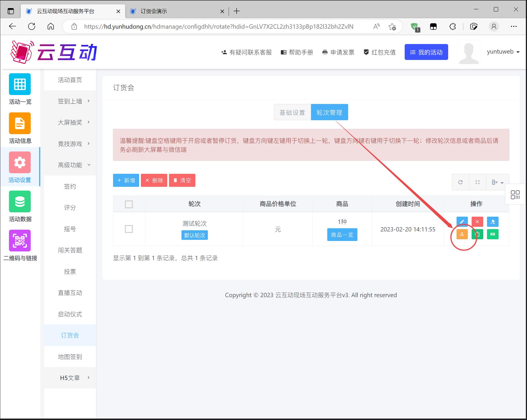Open browser extensions puzzle icon
Image resolution: width=527 pixels, height=420 pixels.
click(453, 27)
